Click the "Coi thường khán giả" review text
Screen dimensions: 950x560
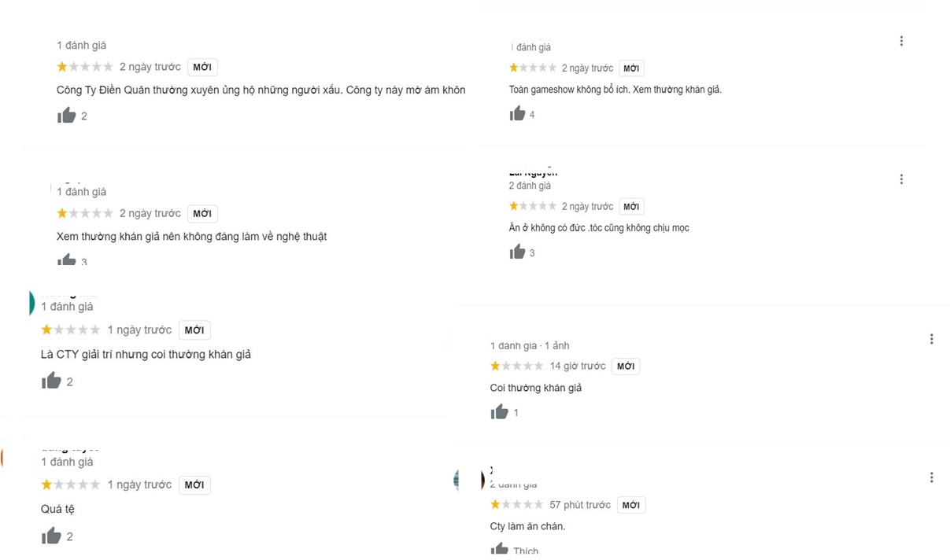coord(536,388)
